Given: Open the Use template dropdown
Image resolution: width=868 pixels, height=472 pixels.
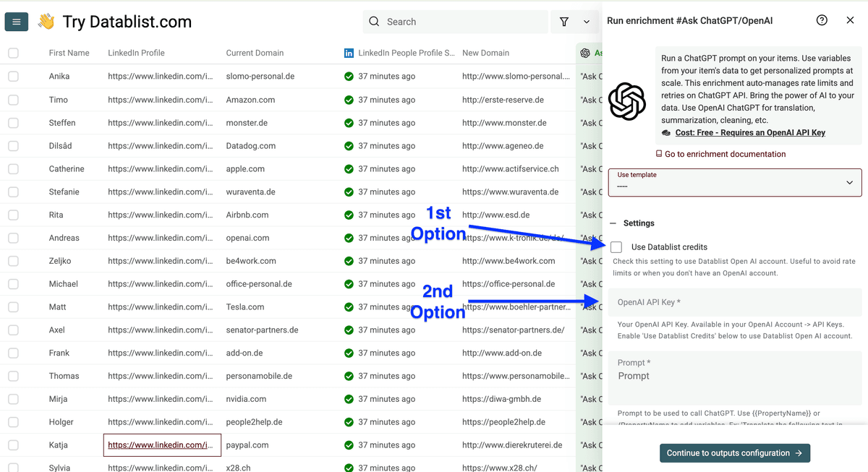Looking at the screenshot, I should 735,183.
